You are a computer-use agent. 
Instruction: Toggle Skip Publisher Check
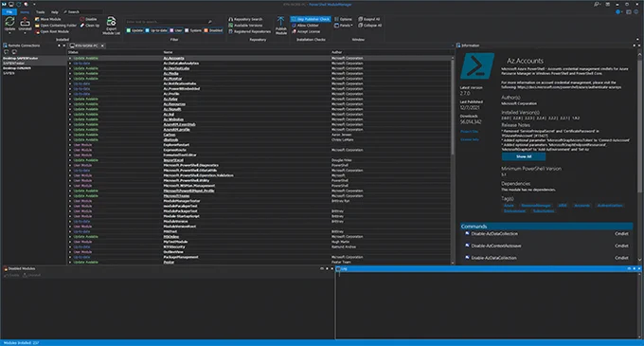point(311,19)
